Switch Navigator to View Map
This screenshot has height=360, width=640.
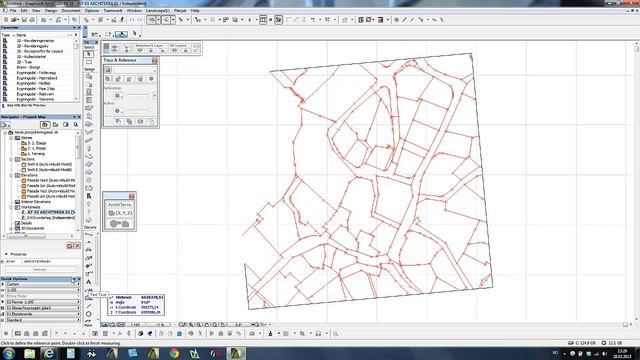(x=56, y=124)
